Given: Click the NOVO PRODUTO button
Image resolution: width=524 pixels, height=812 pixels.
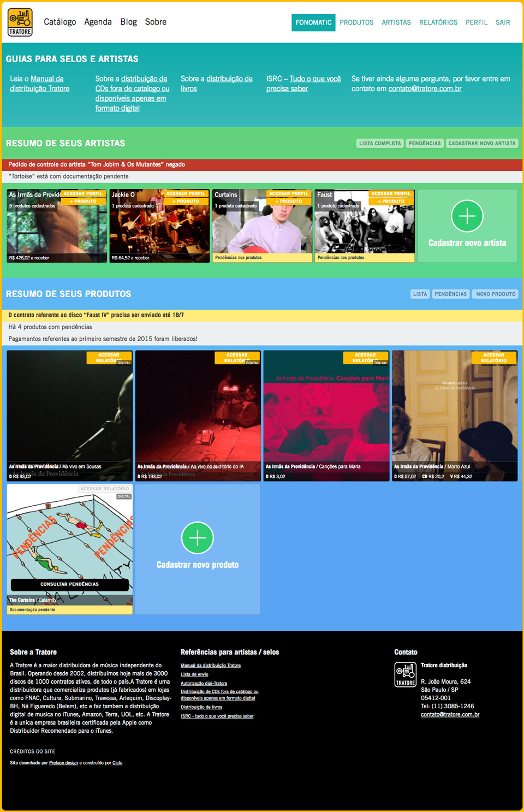Looking at the screenshot, I should coord(496,294).
